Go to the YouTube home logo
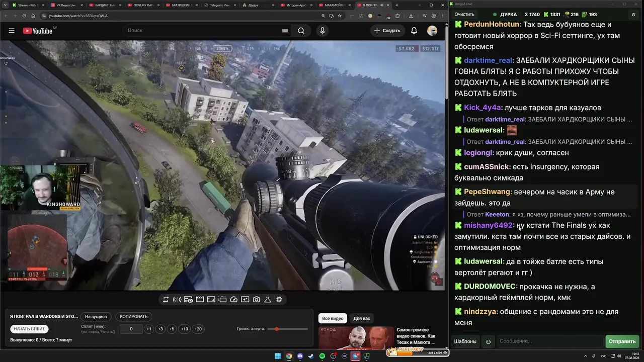Image resolution: width=644 pixels, height=362 pixels. point(38,31)
